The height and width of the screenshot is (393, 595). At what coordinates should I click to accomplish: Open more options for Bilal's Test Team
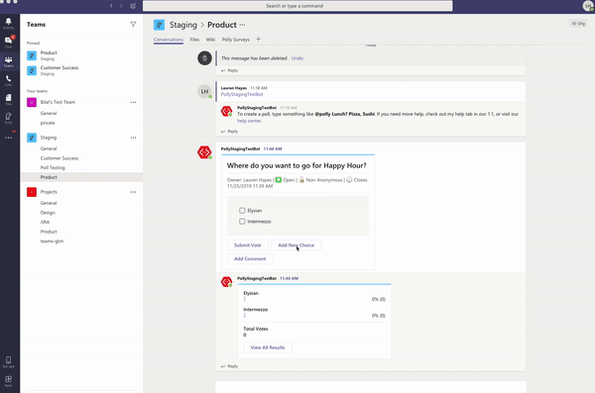133,102
